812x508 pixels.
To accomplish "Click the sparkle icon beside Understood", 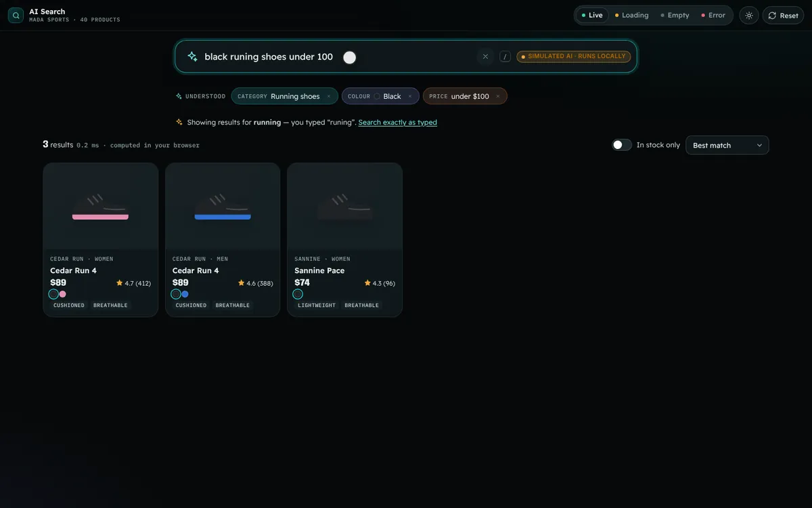I will tap(179, 96).
